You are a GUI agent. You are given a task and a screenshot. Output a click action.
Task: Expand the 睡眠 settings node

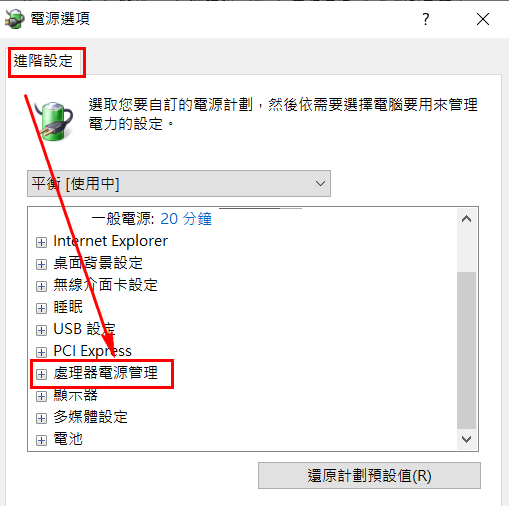(x=41, y=308)
